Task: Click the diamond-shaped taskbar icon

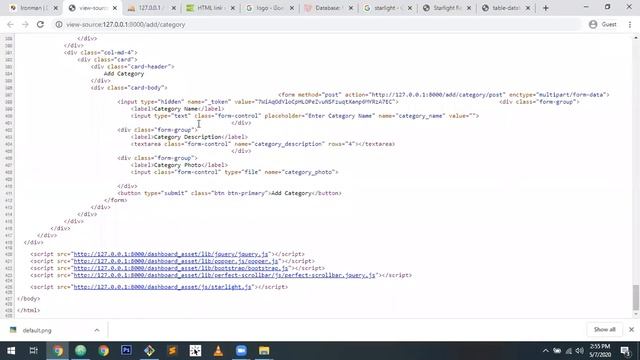Action: 149,351
